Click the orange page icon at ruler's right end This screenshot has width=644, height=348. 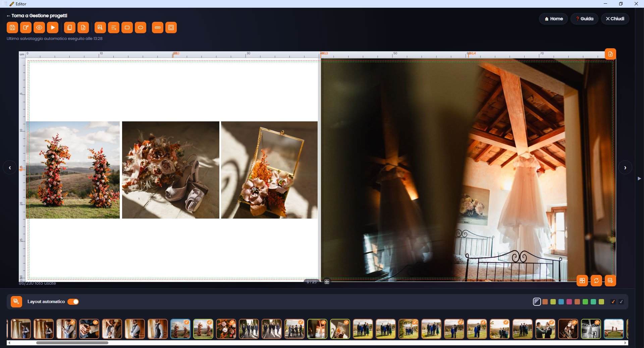[610, 54]
